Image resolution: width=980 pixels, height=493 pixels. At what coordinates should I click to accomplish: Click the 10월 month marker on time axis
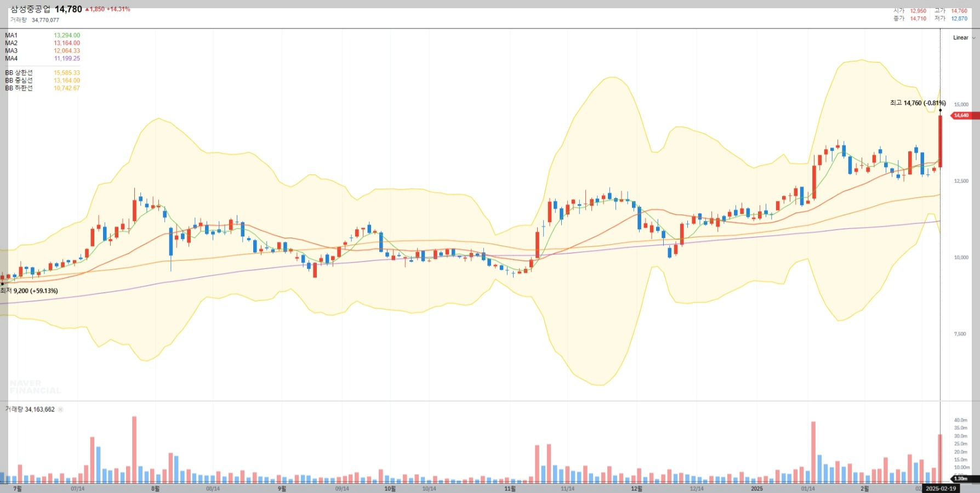click(x=390, y=489)
